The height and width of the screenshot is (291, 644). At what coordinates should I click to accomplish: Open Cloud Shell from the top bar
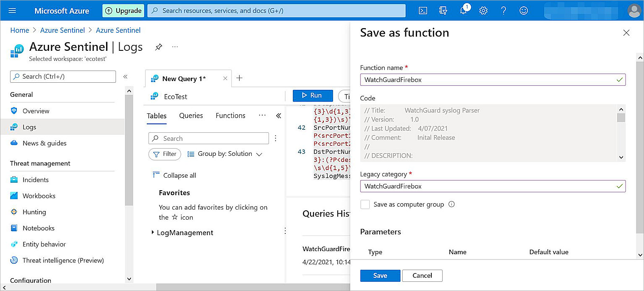[x=422, y=10]
